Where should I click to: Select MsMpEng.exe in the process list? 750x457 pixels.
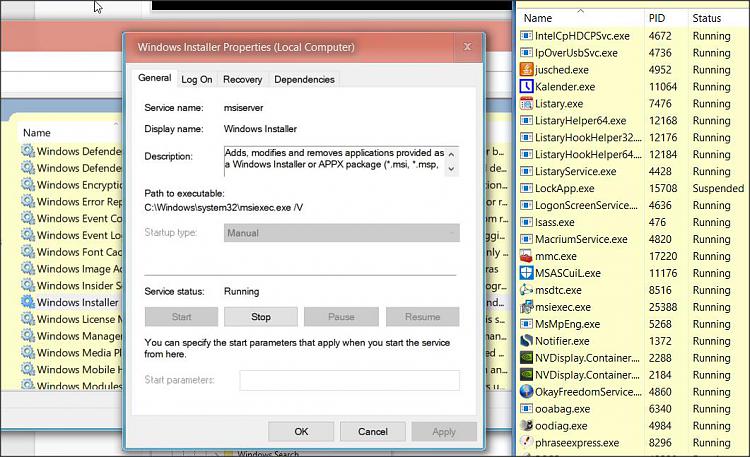tap(632, 324)
